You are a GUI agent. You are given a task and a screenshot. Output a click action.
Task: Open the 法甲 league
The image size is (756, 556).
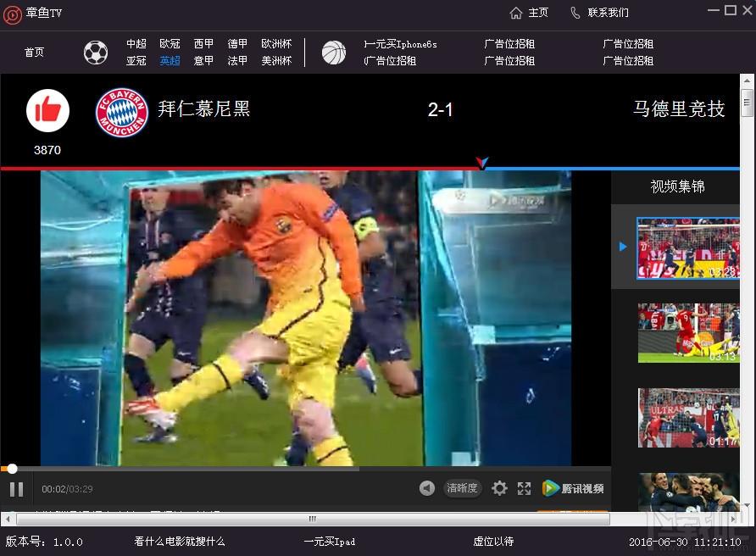(237, 61)
